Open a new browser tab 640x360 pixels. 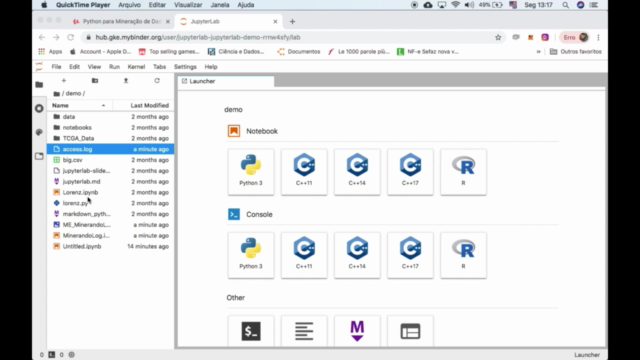pos(292,21)
